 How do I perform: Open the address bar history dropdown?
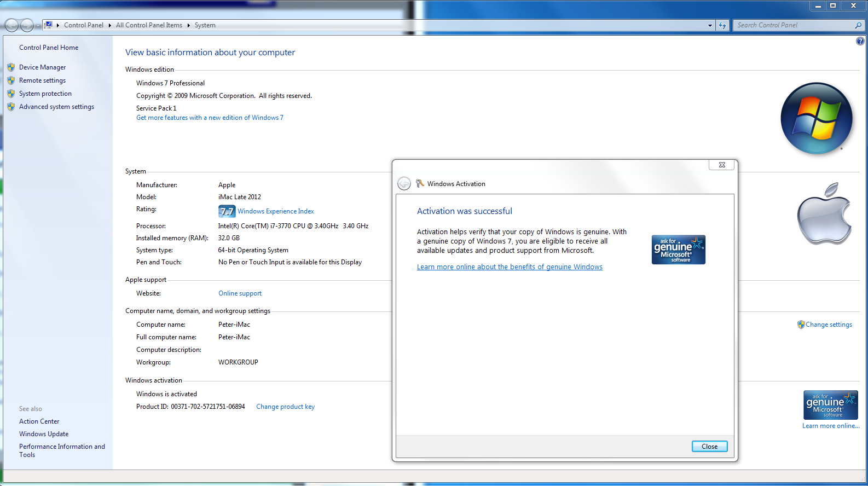(x=710, y=25)
